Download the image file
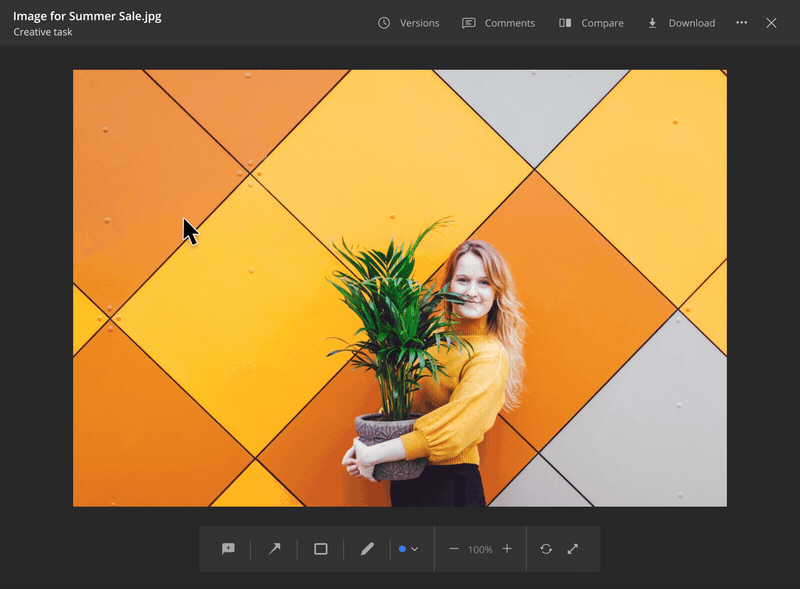Image resolution: width=800 pixels, height=589 pixels. (681, 23)
